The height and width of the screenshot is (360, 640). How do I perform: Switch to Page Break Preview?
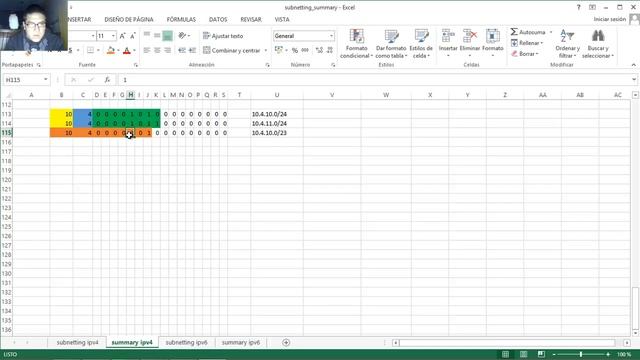click(x=541, y=354)
